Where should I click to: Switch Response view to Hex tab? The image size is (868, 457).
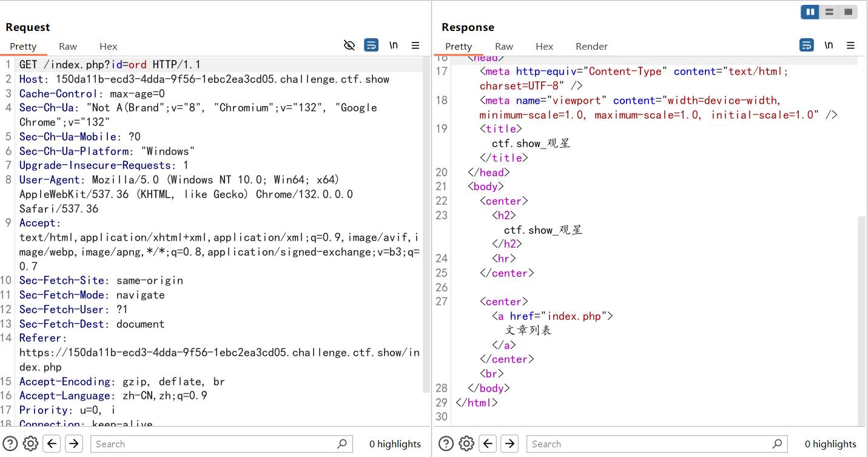coord(544,47)
